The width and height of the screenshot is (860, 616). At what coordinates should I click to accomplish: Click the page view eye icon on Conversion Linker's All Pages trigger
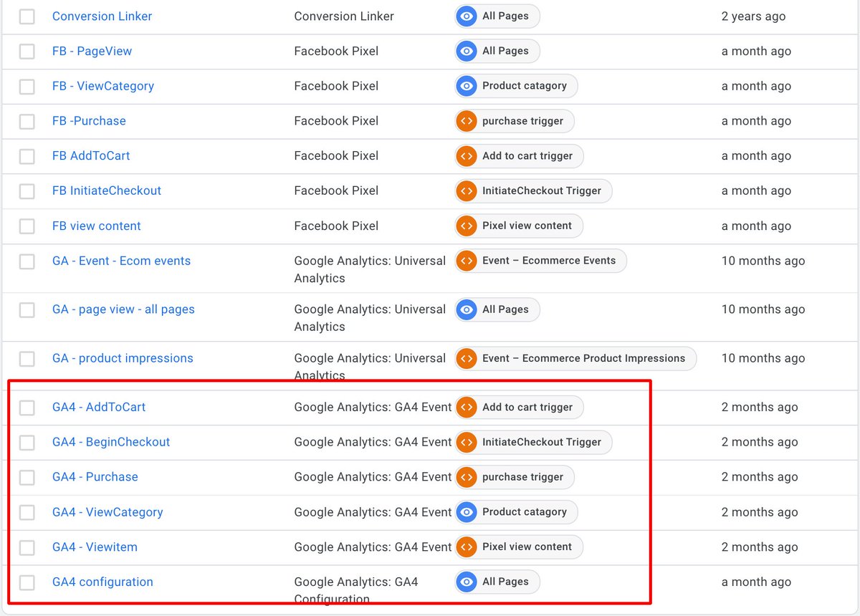point(466,16)
